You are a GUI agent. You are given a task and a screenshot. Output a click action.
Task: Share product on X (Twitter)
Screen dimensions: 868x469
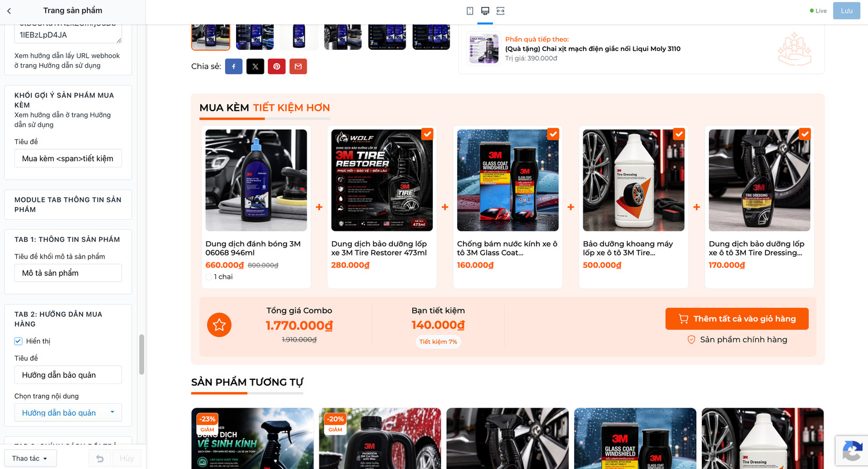(x=255, y=67)
